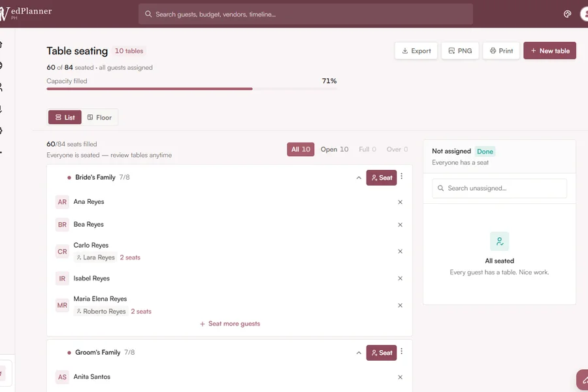Remove Bea Reyes from the table
The height and width of the screenshot is (392, 588).
coord(400,225)
